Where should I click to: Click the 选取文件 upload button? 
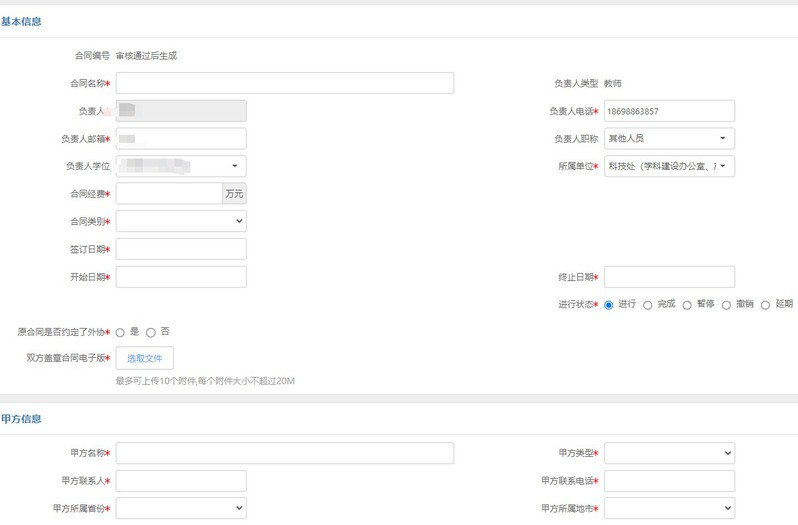point(145,358)
